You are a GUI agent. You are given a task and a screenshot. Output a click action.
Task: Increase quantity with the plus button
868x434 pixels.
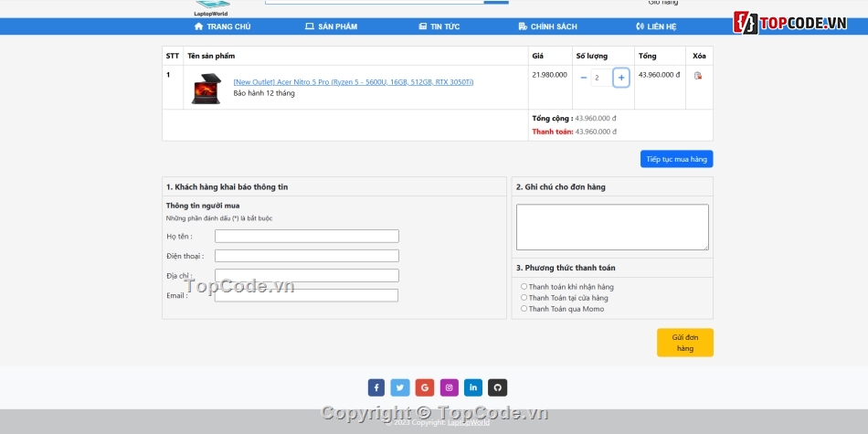point(621,78)
